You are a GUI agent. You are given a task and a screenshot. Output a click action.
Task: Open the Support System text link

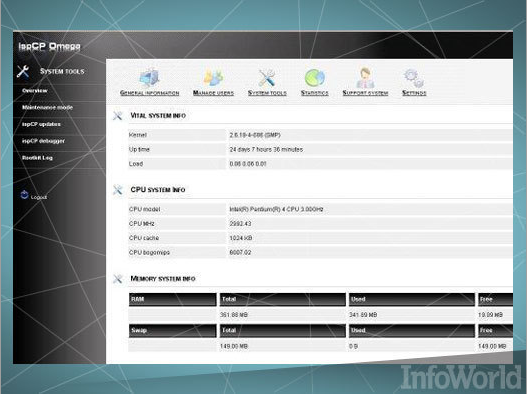(365, 93)
